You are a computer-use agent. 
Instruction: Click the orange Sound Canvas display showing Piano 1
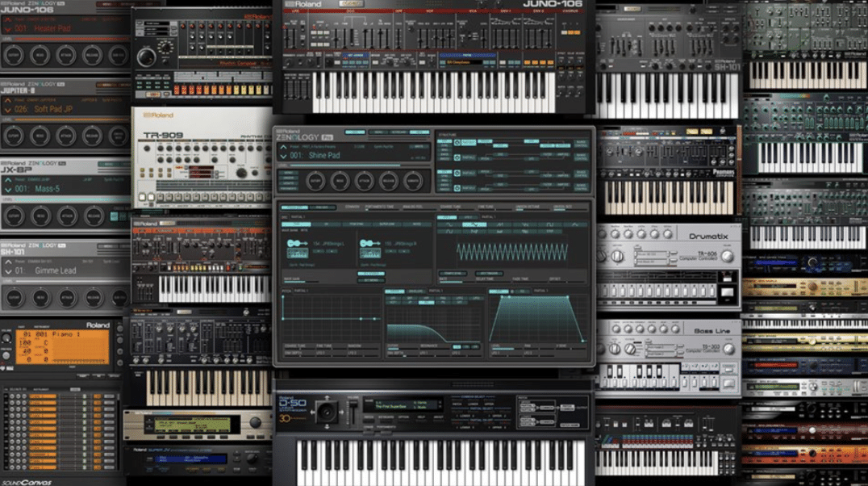click(x=63, y=347)
